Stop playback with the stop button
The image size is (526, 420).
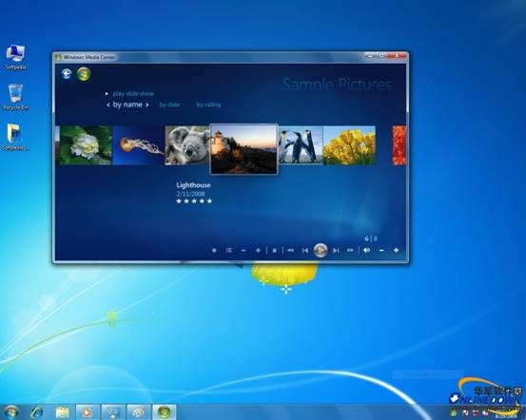pos(274,251)
